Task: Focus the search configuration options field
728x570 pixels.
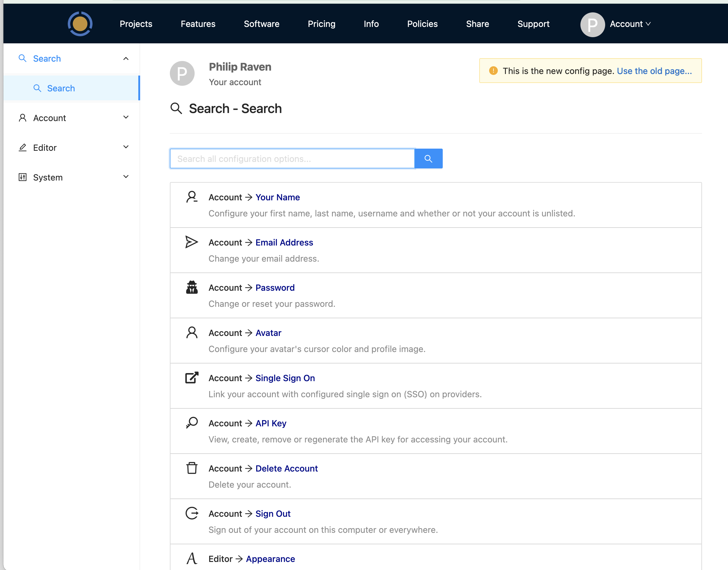Action: pos(292,159)
